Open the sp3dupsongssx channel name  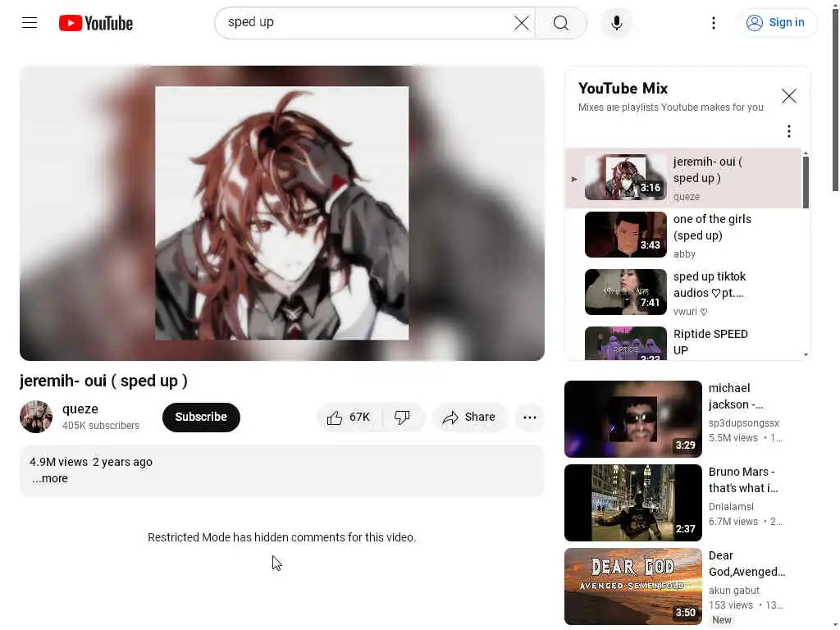743,422
